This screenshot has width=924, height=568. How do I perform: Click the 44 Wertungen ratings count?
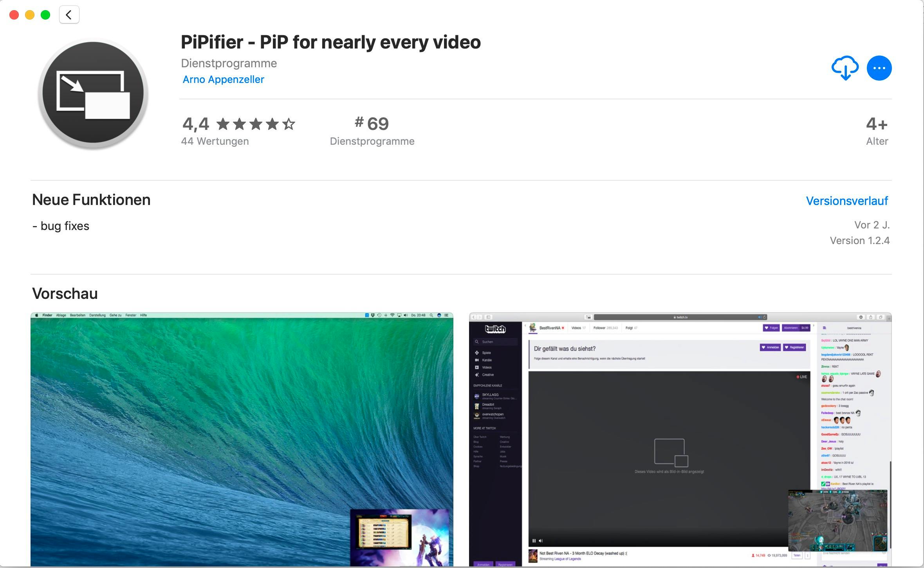215,141
